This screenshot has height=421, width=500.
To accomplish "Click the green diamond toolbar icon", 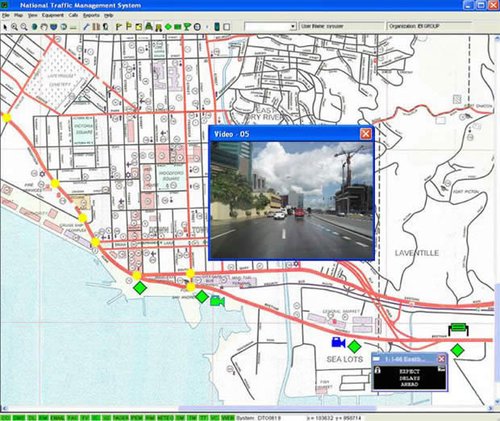I will tap(168, 27).
